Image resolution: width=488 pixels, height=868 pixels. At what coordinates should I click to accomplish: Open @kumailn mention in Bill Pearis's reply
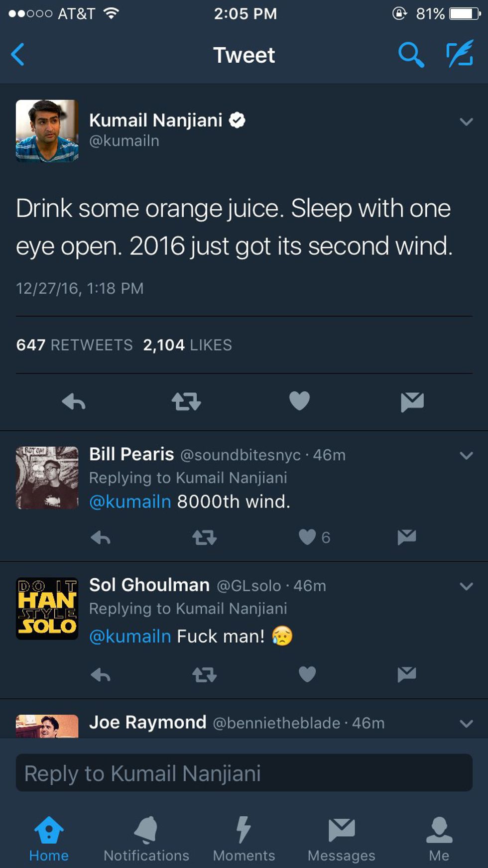click(130, 501)
